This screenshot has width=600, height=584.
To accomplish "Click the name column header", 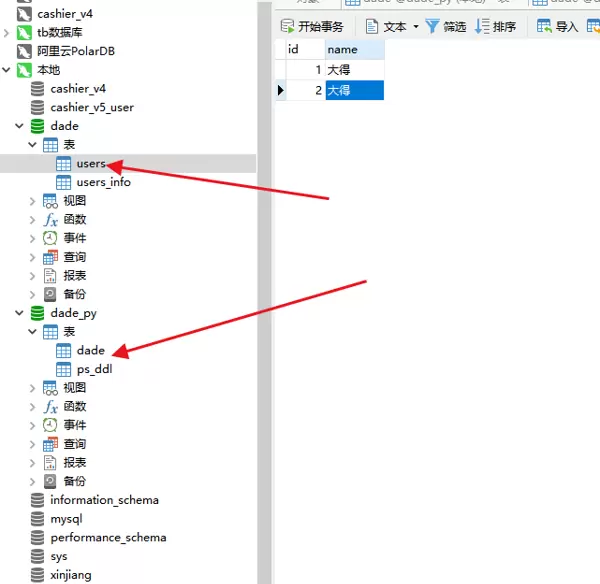I will point(354,49).
